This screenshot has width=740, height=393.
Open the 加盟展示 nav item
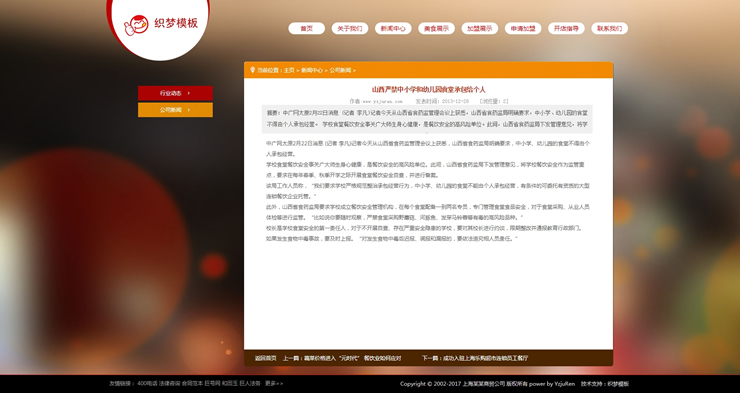click(479, 28)
